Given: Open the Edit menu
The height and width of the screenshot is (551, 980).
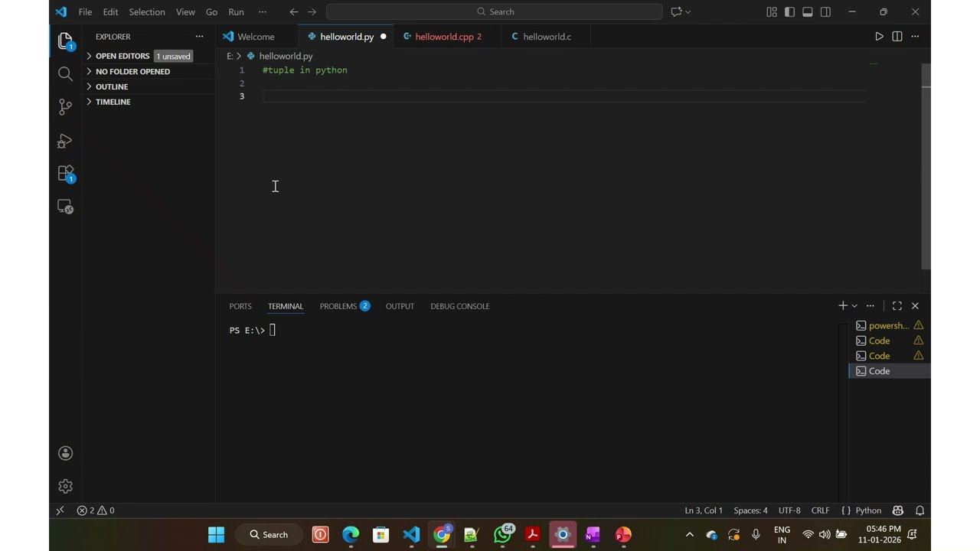Looking at the screenshot, I should [x=110, y=11].
